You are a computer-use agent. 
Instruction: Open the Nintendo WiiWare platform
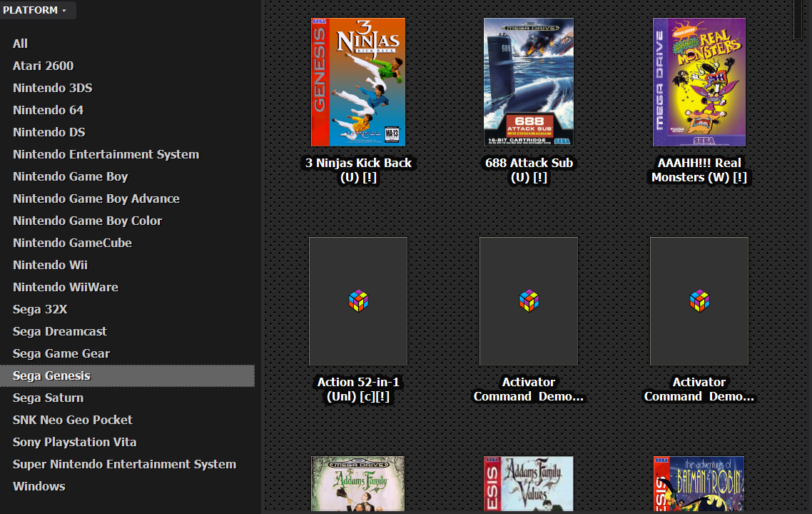pos(65,287)
